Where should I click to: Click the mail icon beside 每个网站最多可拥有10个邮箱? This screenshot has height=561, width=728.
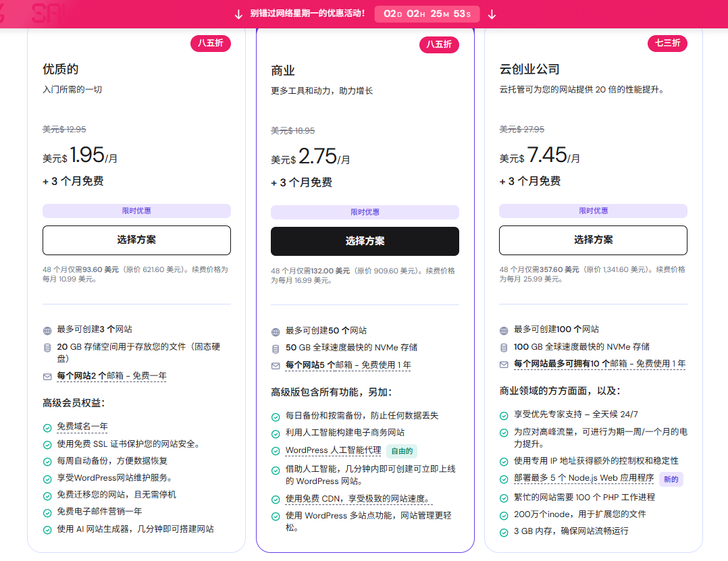[504, 365]
